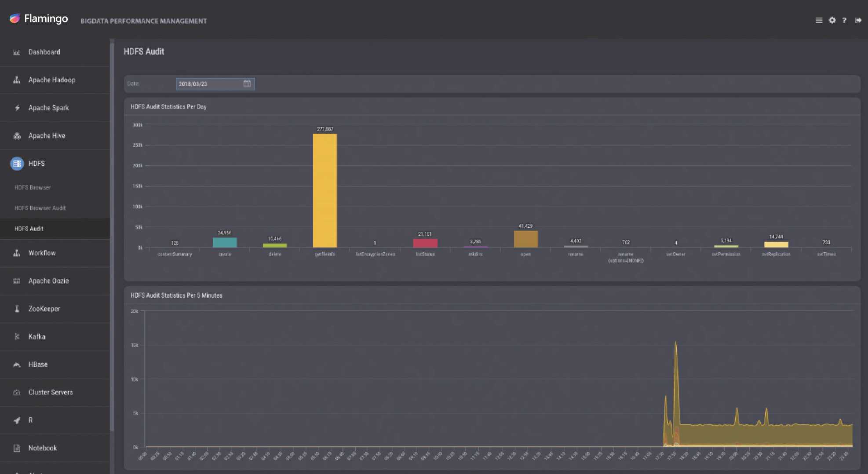The height and width of the screenshot is (474, 868).
Task: Click the Apache Hive icon in sidebar
Action: click(17, 136)
